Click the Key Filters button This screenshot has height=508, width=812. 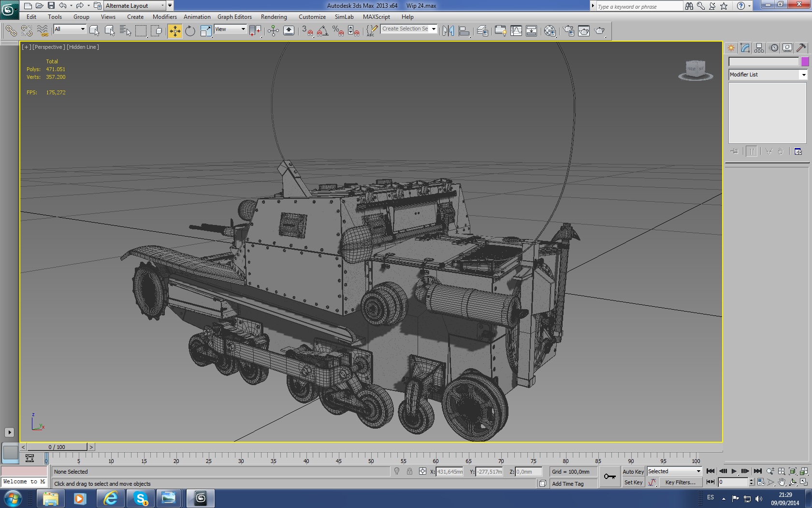[680, 482]
